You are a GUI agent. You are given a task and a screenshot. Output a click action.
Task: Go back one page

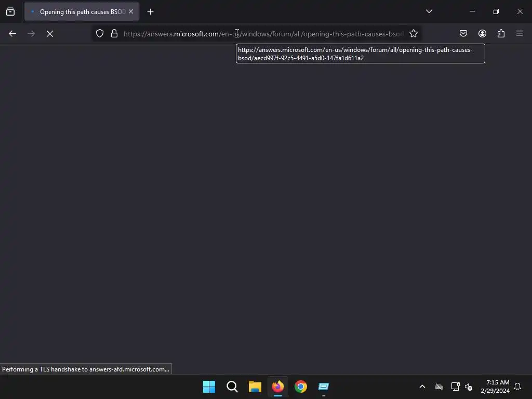tap(12, 34)
